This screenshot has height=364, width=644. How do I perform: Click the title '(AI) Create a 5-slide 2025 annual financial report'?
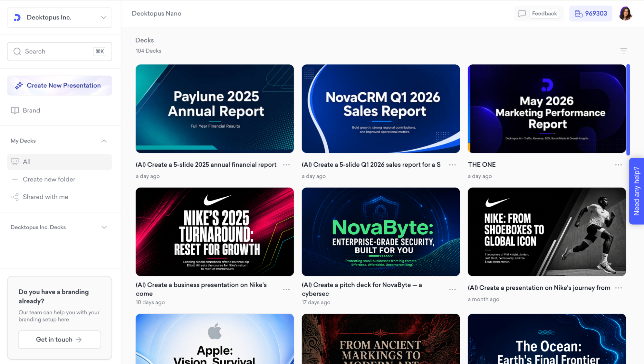206,165
